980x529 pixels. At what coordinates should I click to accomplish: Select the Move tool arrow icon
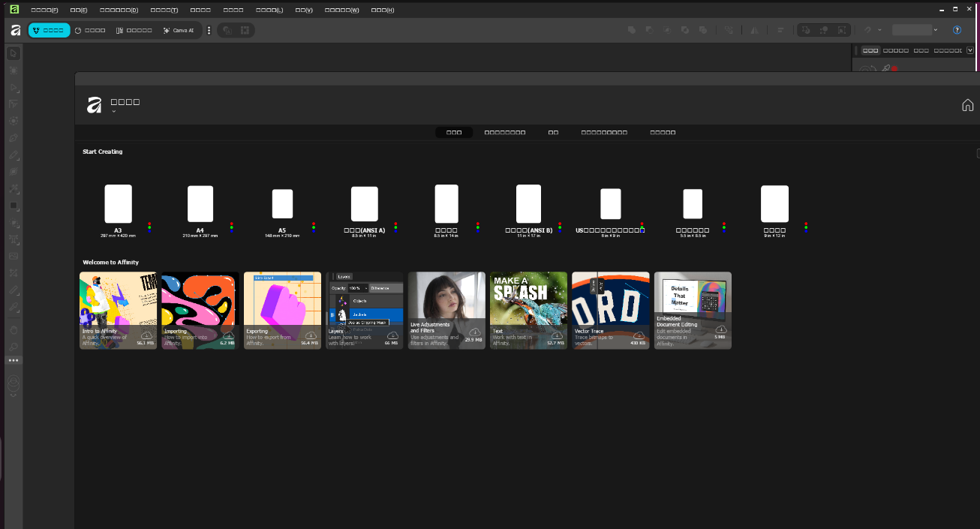pyautogui.click(x=14, y=53)
